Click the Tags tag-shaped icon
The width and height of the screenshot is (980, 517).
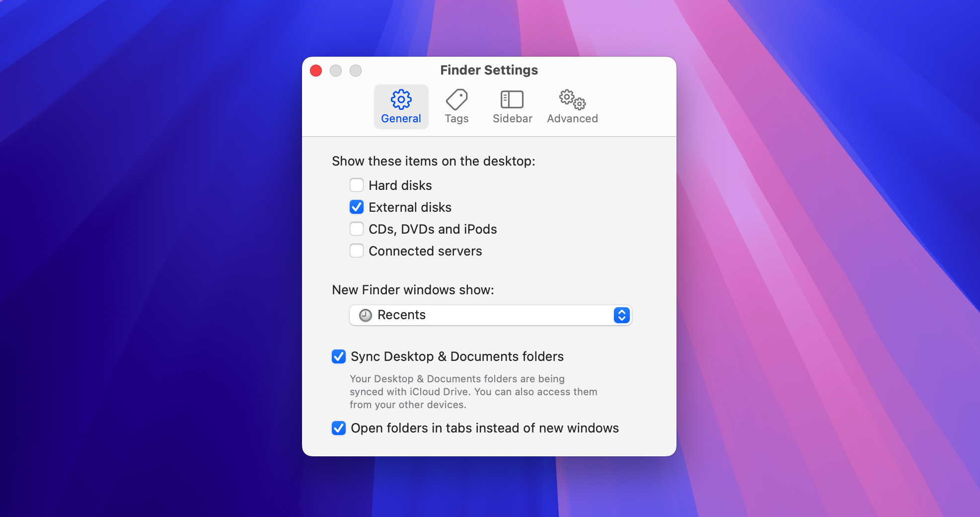click(456, 99)
